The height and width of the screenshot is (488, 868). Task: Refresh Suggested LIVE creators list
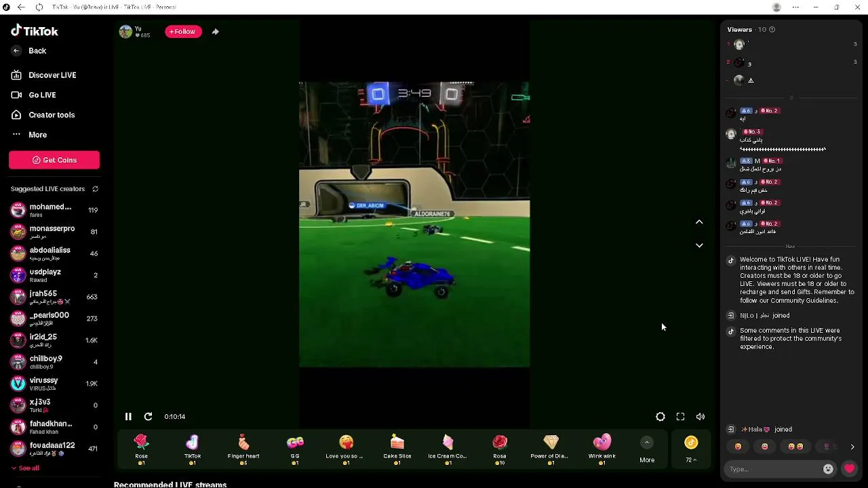pos(96,189)
